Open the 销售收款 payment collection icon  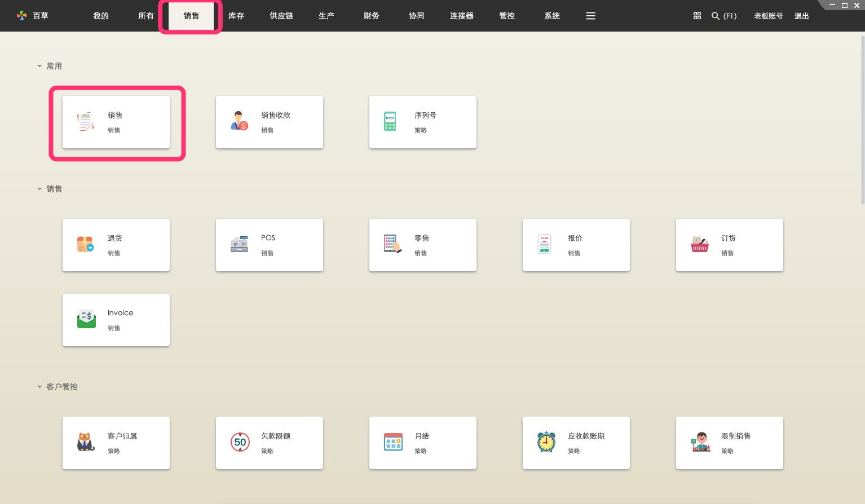coord(239,122)
